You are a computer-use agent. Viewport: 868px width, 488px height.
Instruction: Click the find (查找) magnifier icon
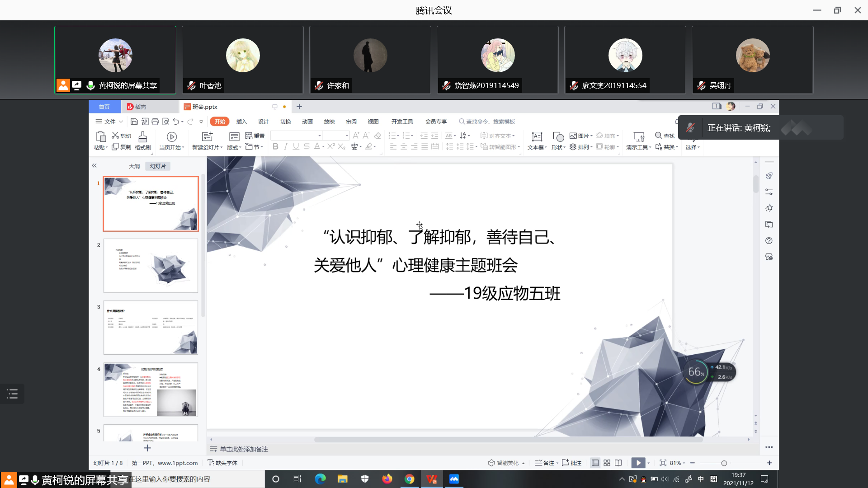pyautogui.click(x=658, y=136)
